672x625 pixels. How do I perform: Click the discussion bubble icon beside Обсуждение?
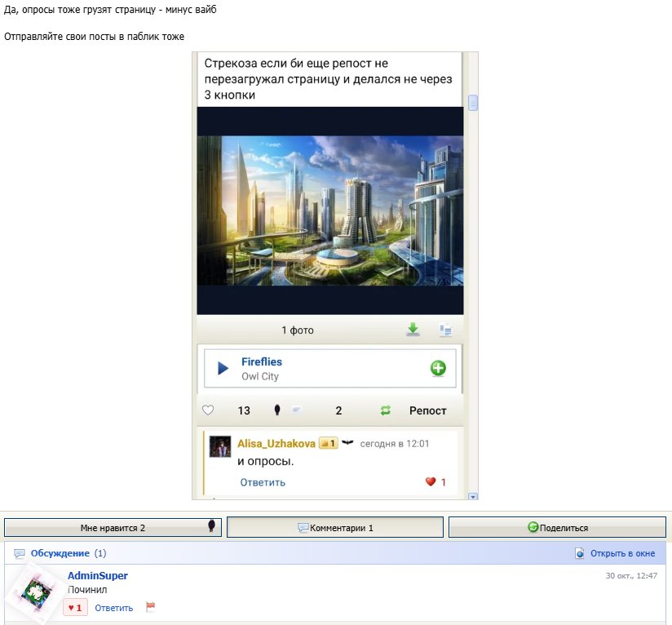20,554
